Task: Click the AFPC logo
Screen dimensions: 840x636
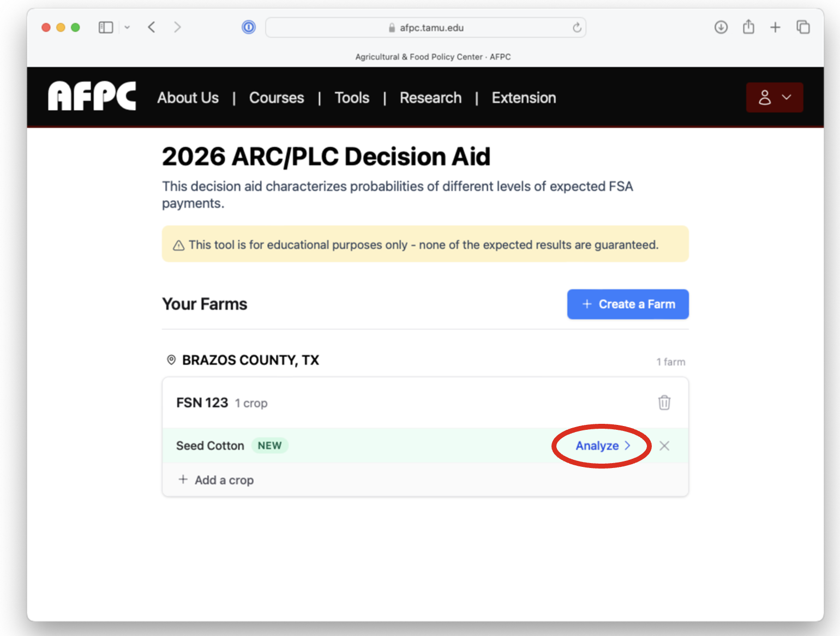Action: pos(92,96)
